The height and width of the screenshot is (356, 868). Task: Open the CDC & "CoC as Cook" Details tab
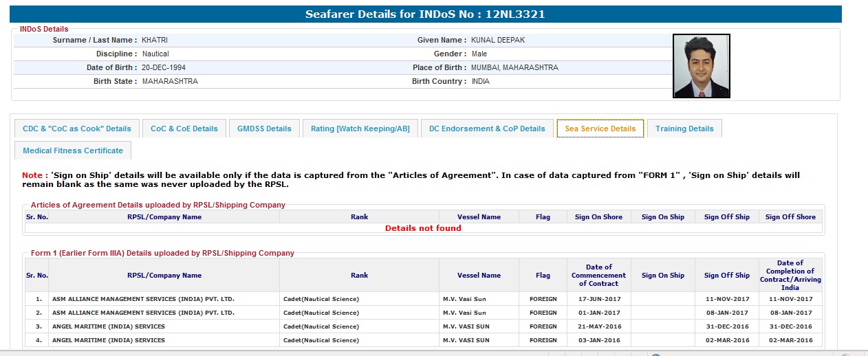tap(77, 129)
